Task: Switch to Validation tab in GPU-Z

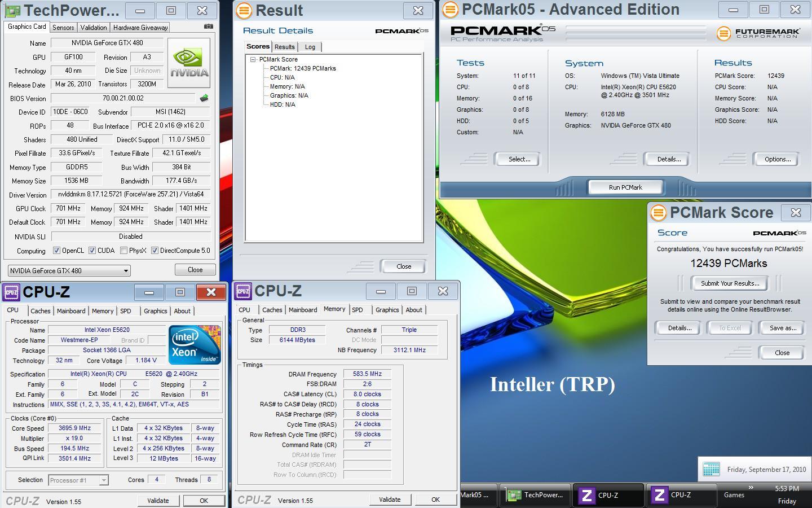Action: coord(94,27)
